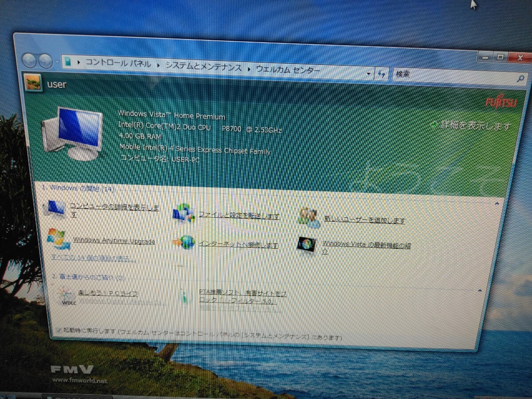
Task: Click the Back navigation arrow button
Action: point(29,59)
